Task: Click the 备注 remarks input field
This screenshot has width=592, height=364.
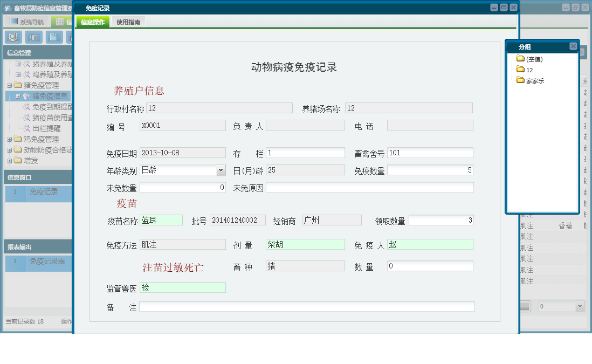Action: [x=306, y=307]
